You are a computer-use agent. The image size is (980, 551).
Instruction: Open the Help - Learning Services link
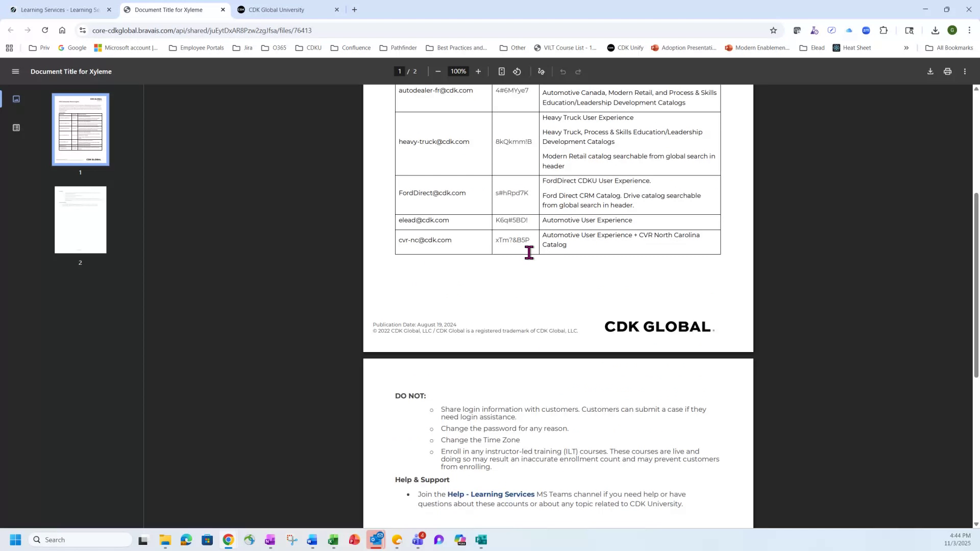pos(491,494)
